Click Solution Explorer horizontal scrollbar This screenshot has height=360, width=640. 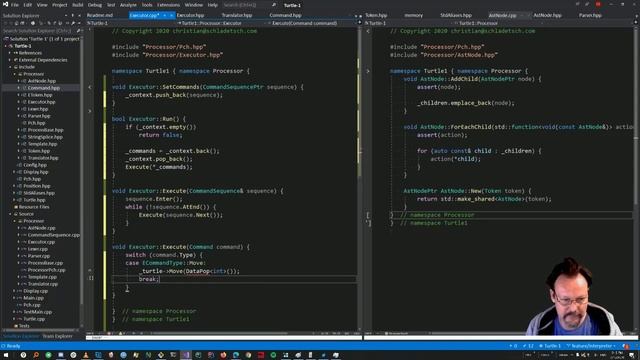41,330
